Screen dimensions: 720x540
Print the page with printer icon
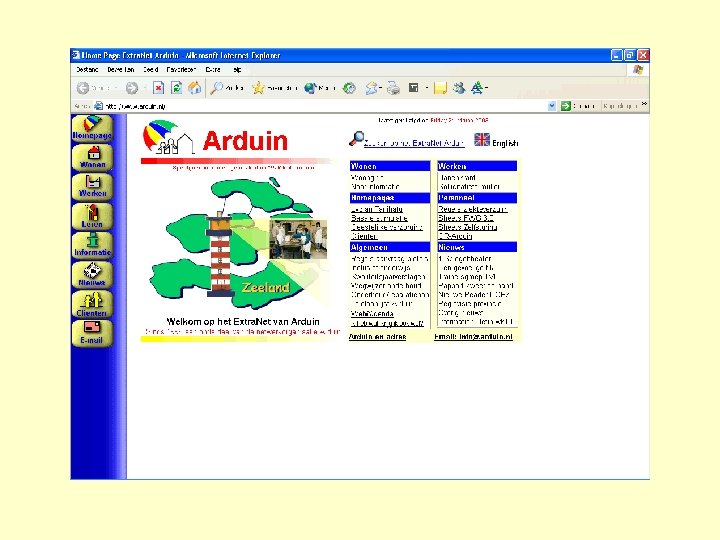tap(393, 88)
